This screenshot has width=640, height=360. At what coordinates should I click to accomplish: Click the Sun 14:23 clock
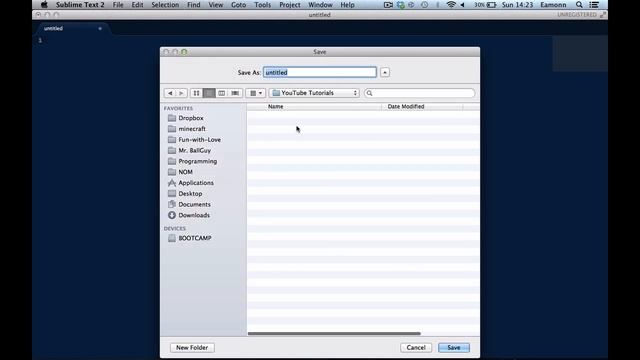tap(517, 5)
